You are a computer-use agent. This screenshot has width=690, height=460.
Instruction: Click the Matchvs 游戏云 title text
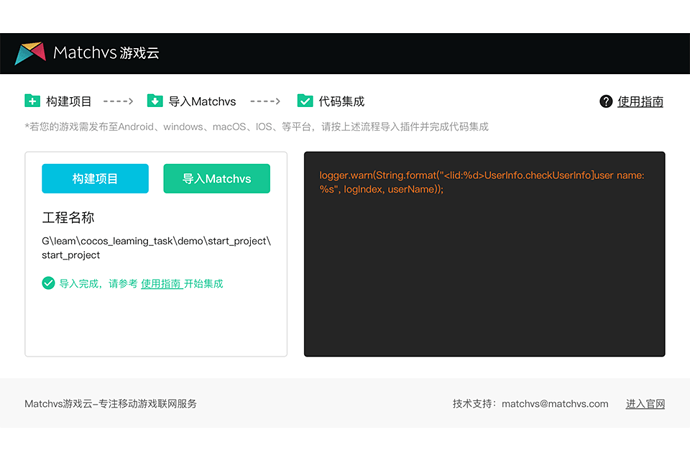pos(106,53)
